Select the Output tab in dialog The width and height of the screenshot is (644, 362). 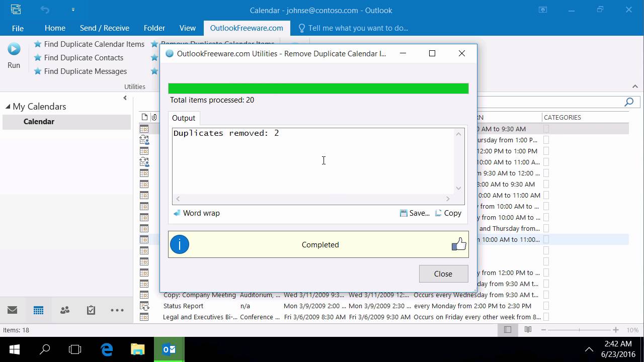[x=184, y=118]
